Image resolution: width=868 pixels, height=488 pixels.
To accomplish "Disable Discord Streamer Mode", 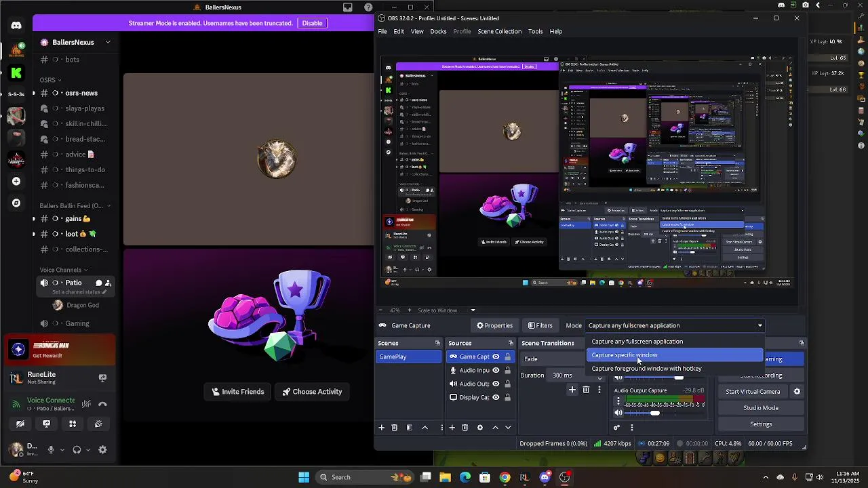I will (312, 23).
